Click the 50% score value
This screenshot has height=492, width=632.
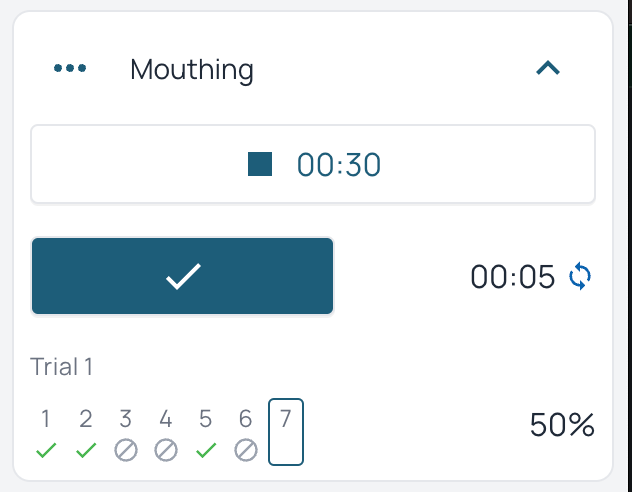[562, 425]
